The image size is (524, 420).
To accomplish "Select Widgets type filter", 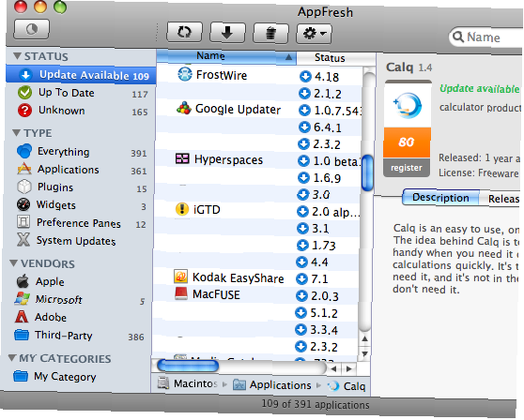I will pyautogui.click(x=79, y=205).
